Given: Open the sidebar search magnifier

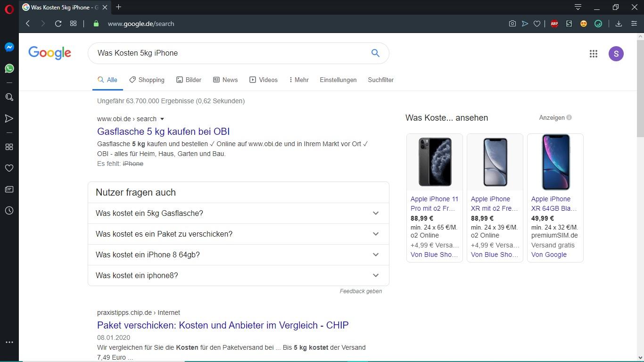Looking at the screenshot, I should click(9, 97).
